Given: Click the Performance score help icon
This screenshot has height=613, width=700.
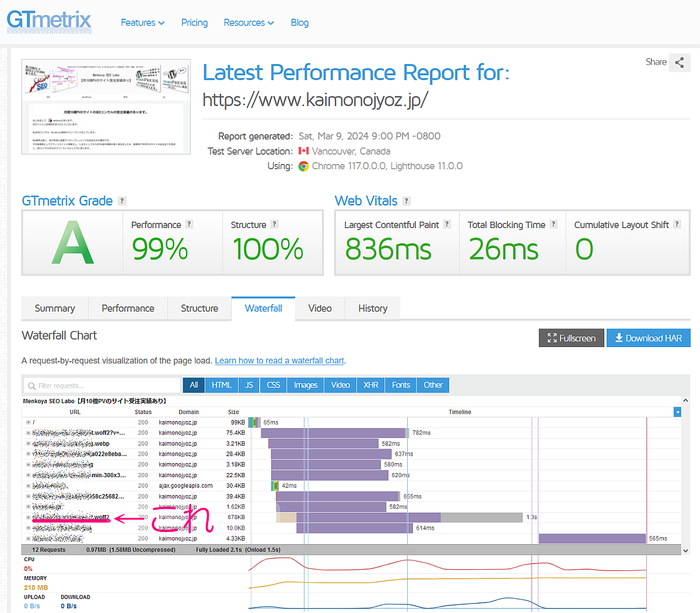Looking at the screenshot, I should pyautogui.click(x=189, y=224).
